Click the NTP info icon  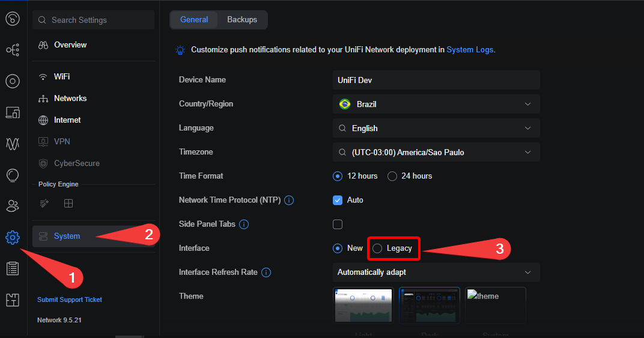[x=289, y=200]
